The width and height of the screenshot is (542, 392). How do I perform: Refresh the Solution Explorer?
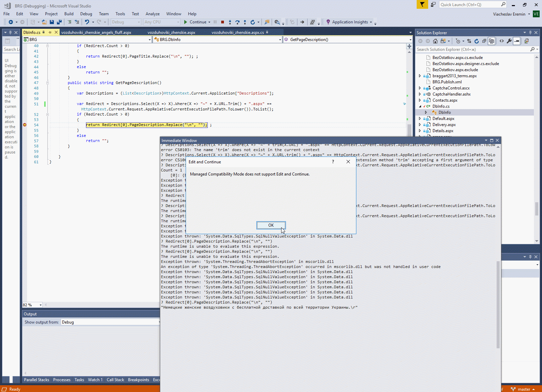coord(477,41)
